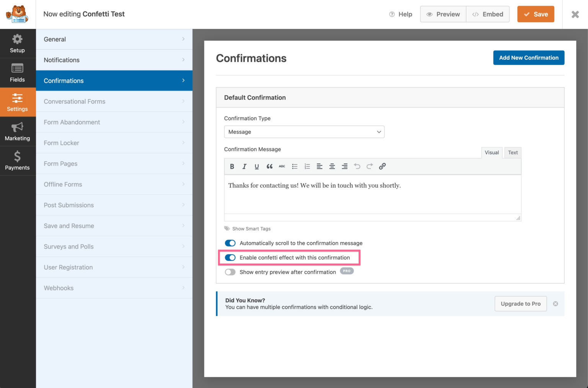Open the Confirmation Type dropdown
Screen dimensions: 588x388
point(304,132)
